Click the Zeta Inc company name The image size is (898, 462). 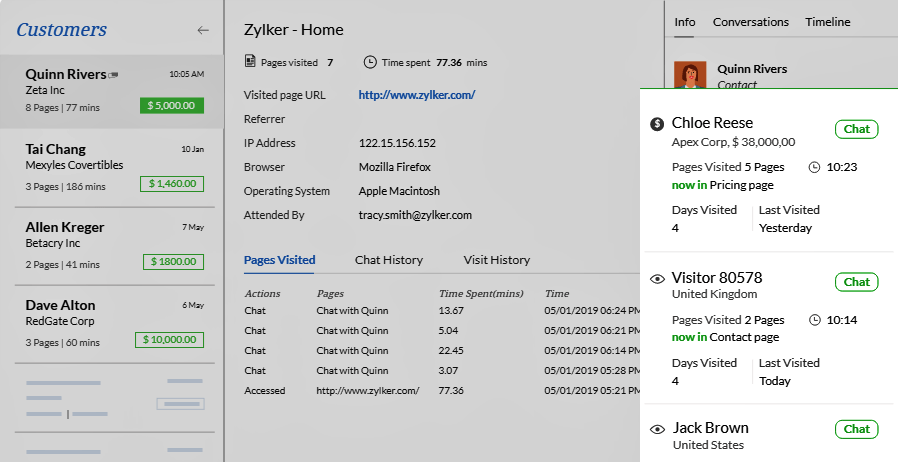tap(45, 90)
